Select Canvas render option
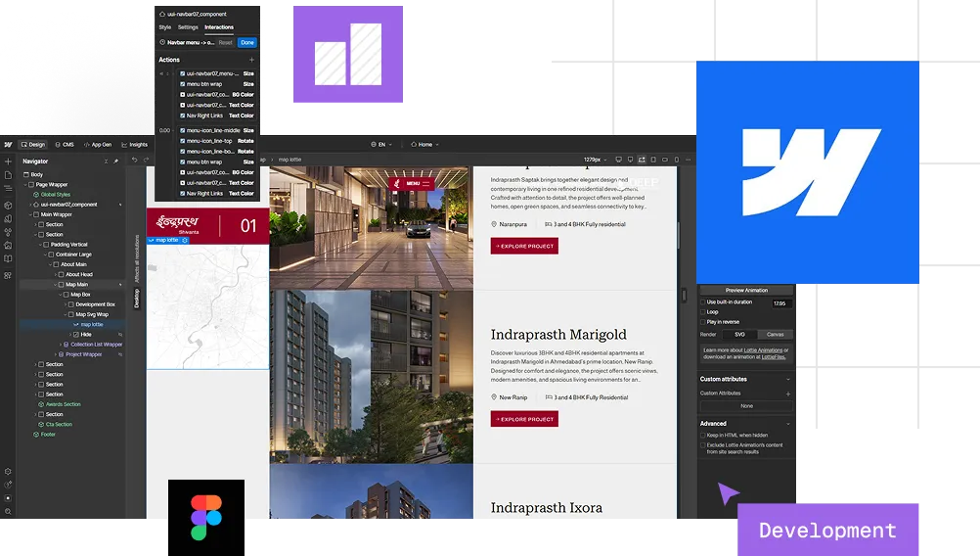The width and height of the screenshot is (980, 556). [775, 335]
